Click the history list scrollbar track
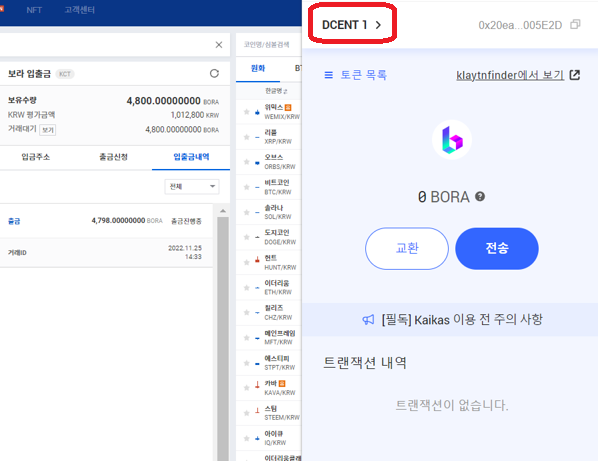 click(x=223, y=339)
